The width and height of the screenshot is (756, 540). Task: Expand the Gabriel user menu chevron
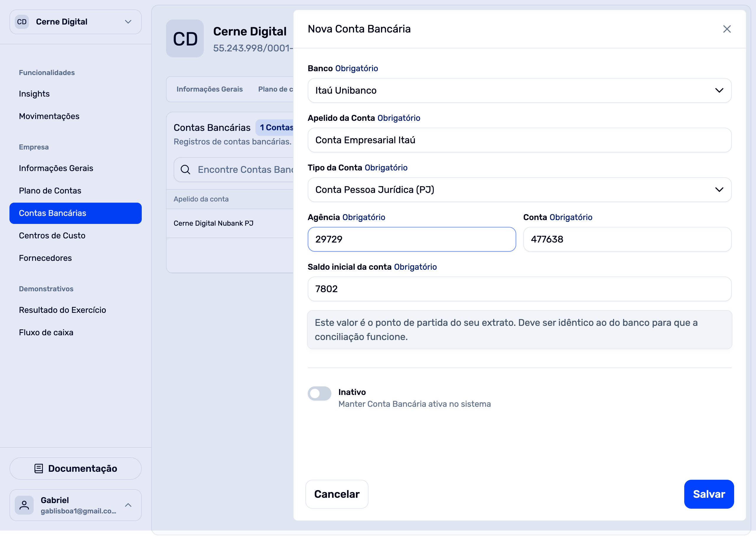click(x=128, y=505)
